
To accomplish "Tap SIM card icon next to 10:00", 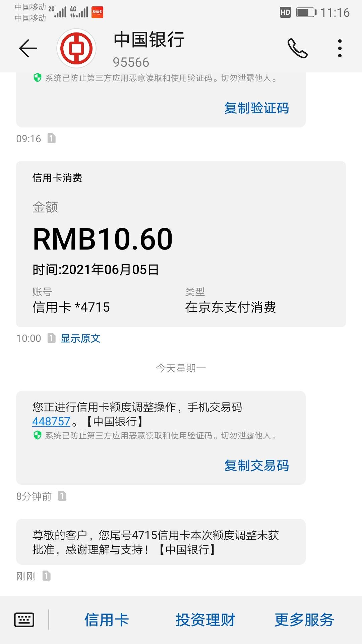I will [x=51, y=338].
